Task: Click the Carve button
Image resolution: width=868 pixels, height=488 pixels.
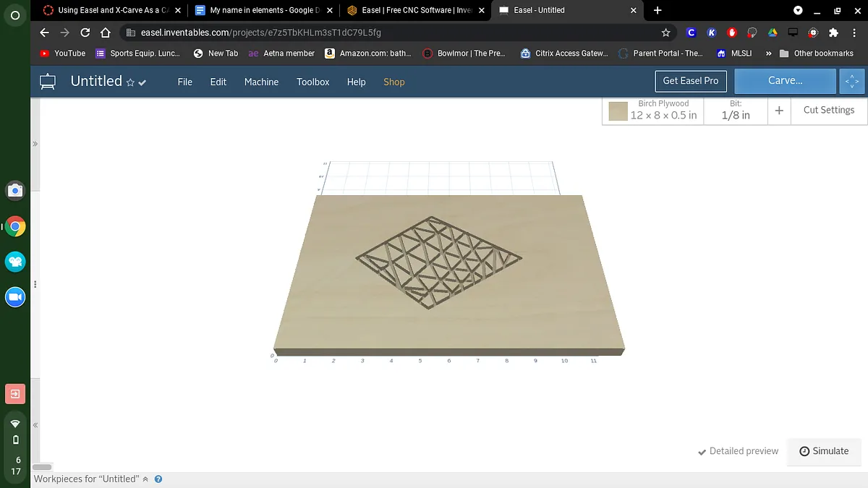Action: (x=785, y=81)
